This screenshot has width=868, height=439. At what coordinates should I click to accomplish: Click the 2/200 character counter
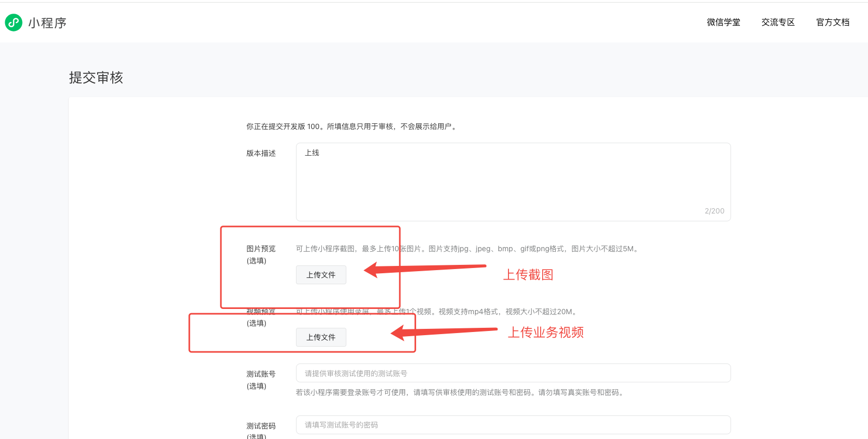714,211
